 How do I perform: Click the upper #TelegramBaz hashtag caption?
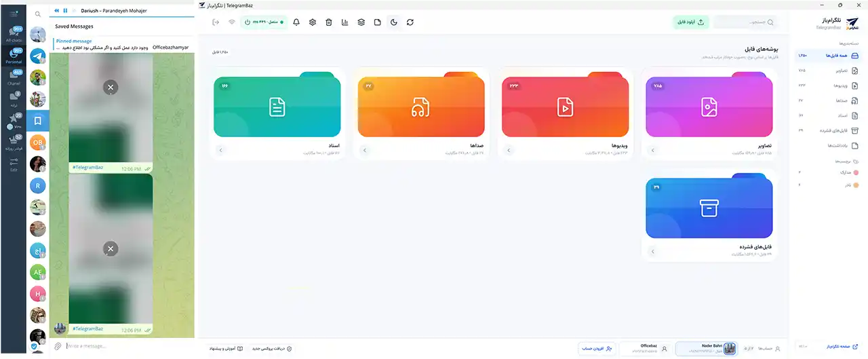point(89,168)
